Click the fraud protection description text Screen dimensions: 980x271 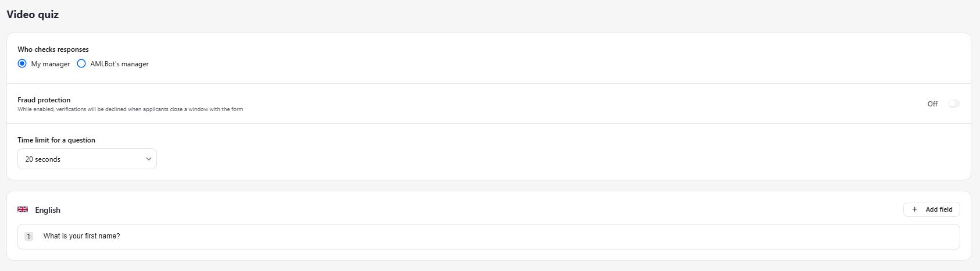tap(130, 109)
